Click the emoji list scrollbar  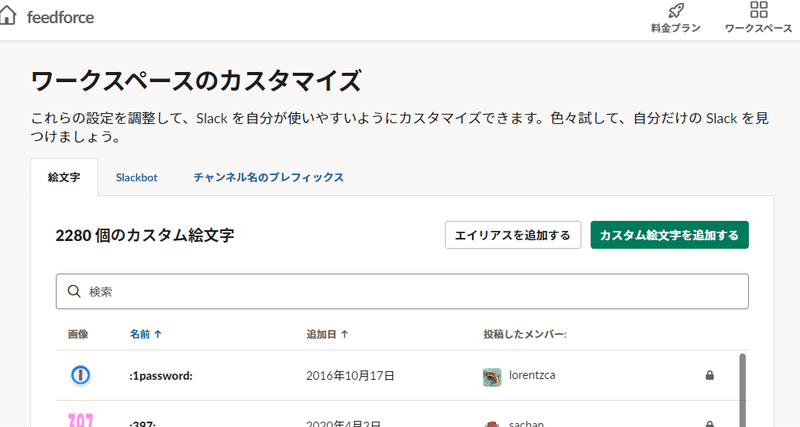[742, 390]
